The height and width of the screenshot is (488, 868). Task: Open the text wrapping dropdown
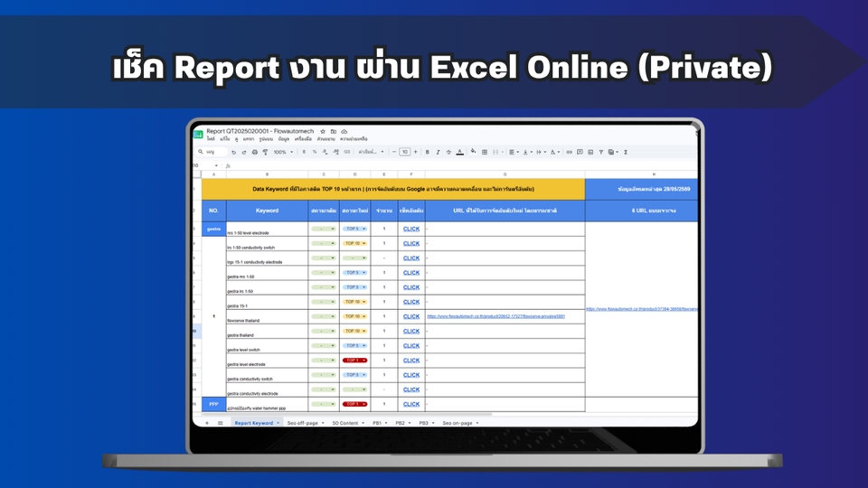(x=541, y=152)
